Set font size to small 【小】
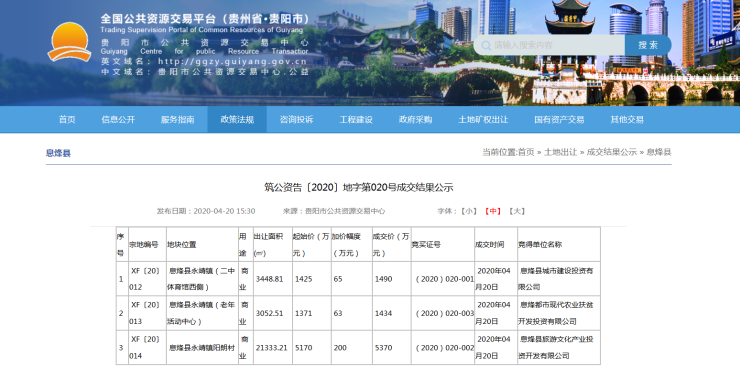The width and height of the screenshot is (740, 389). [x=469, y=211]
